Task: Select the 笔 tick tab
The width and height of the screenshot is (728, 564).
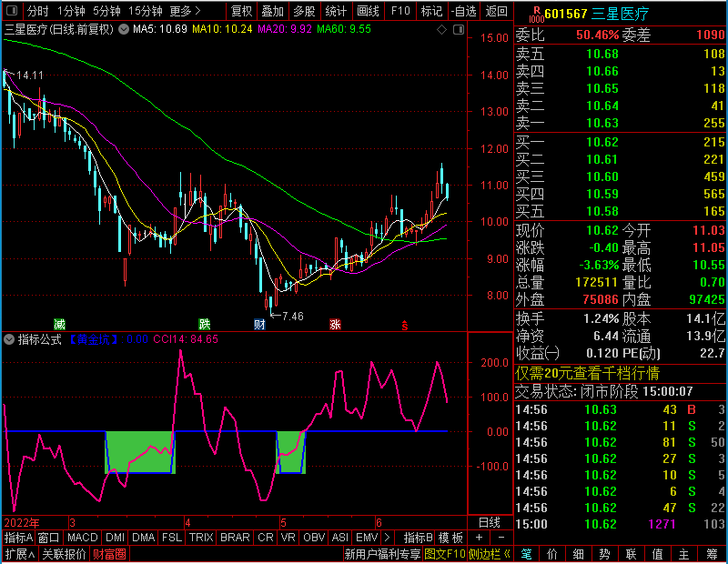Action: click(x=526, y=554)
